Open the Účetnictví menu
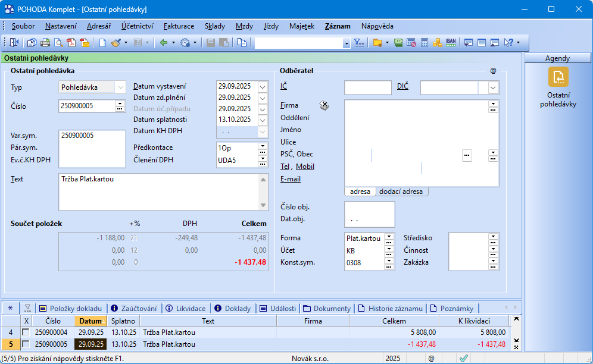This screenshot has height=364, width=593. [138, 26]
